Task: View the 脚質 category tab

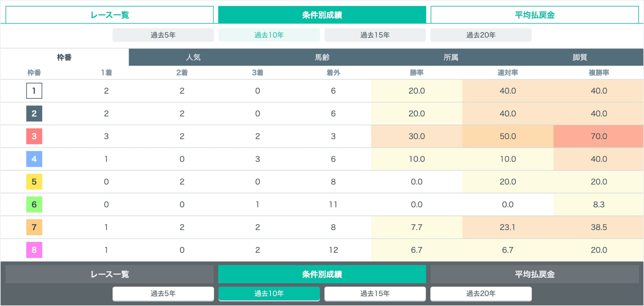Action: pyautogui.click(x=580, y=57)
